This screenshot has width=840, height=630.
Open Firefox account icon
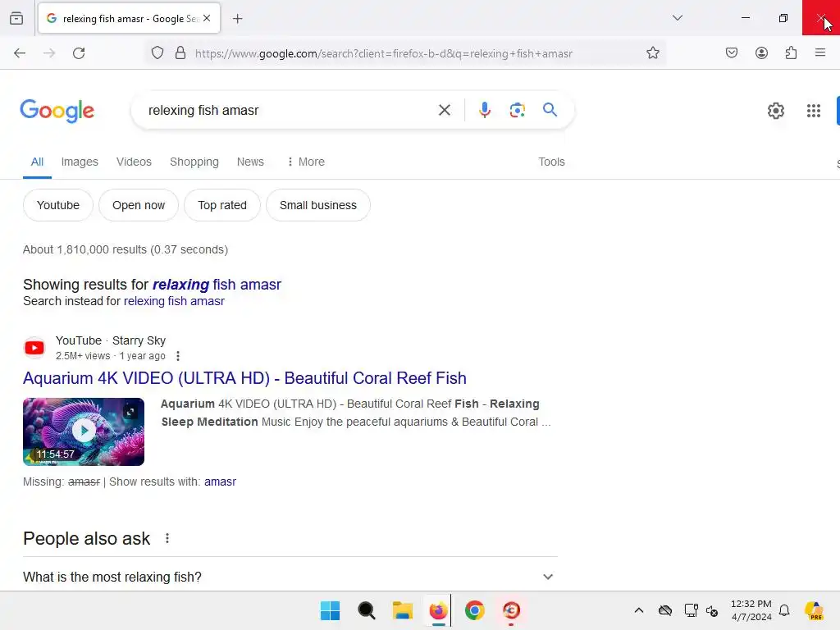pos(761,53)
